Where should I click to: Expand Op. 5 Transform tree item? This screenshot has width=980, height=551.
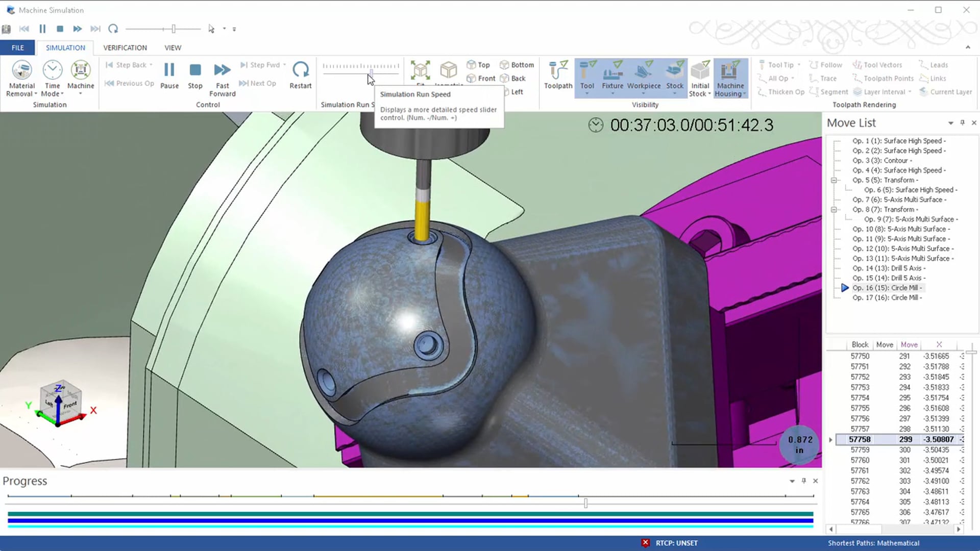coord(834,180)
